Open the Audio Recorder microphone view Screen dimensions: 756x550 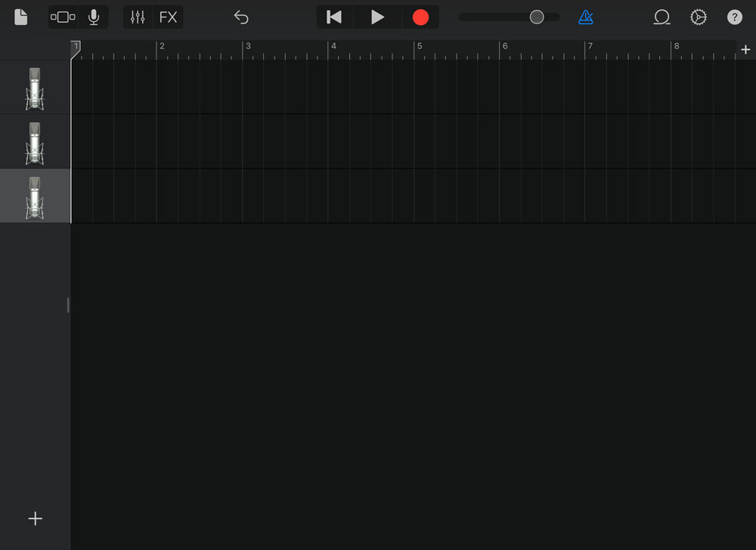[x=94, y=17]
